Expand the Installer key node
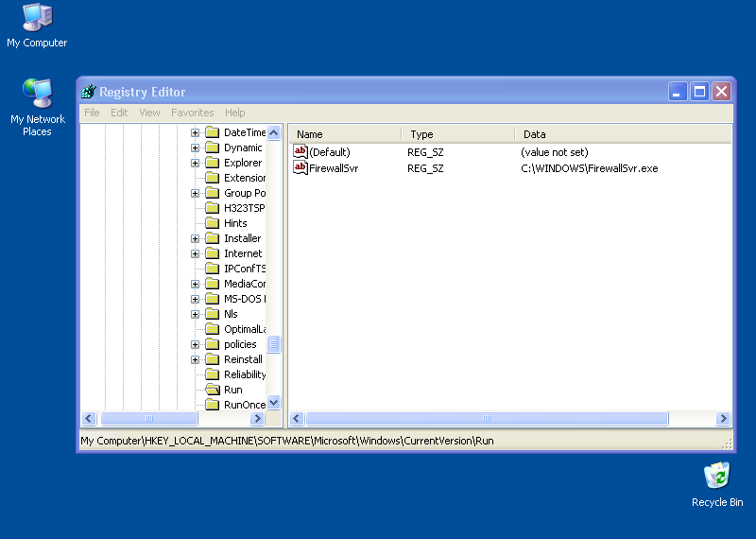Screen dimensions: 756x539 [x=195, y=238]
